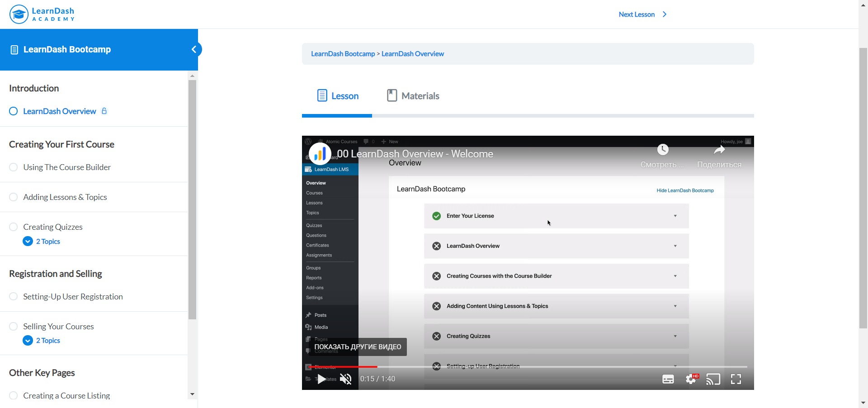The width and height of the screenshot is (868, 408).
Task: Click the Setting-Up User Registration status circle
Action: [14, 296]
